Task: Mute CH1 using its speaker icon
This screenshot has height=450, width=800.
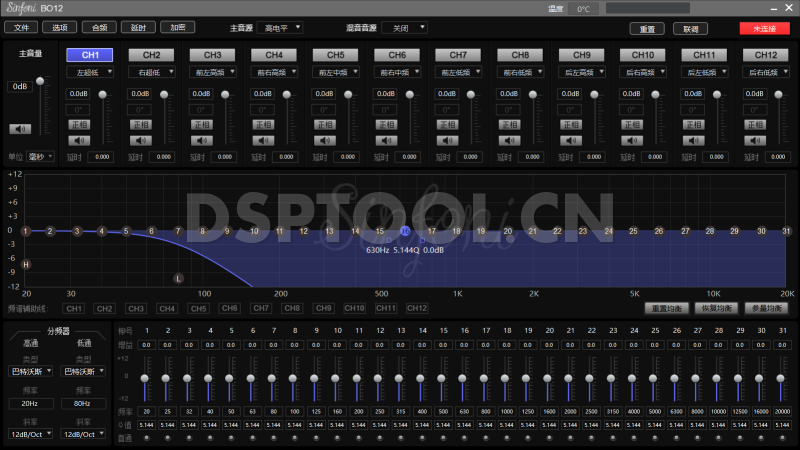Action: click(x=80, y=141)
